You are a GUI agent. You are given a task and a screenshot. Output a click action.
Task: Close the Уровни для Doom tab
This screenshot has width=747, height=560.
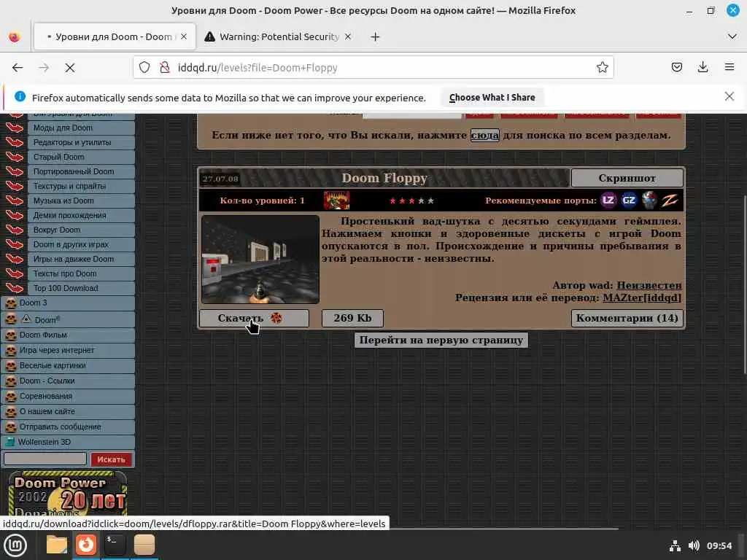pyautogui.click(x=184, y=36)
